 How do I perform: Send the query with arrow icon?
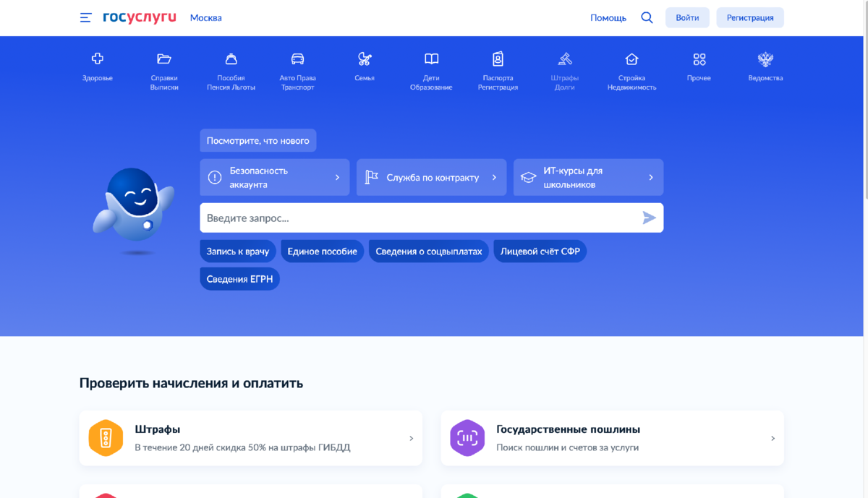[649, 218]
